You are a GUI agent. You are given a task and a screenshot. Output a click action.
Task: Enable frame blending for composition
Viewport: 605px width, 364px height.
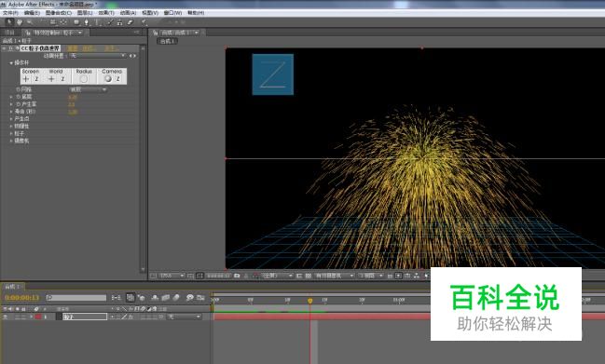point(166,298)
